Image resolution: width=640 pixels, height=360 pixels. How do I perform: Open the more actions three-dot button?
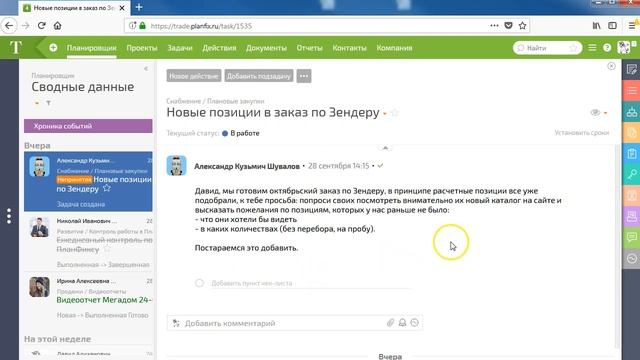click(304, 76)
